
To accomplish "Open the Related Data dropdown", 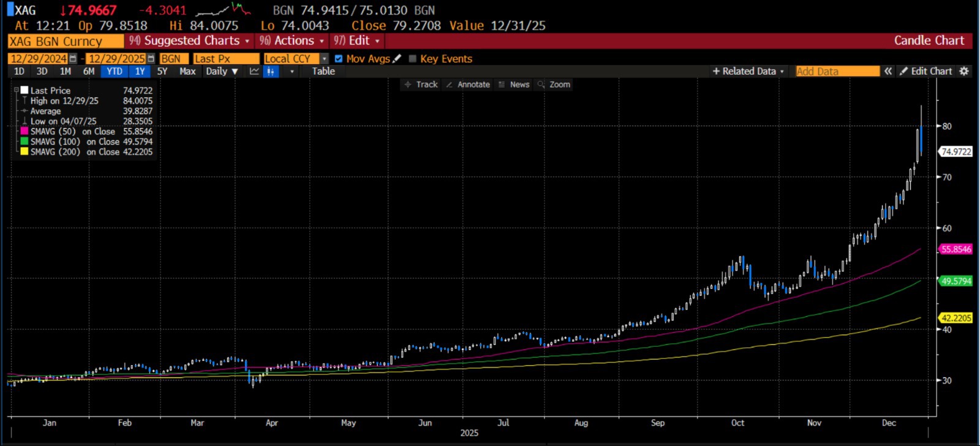I will pos(748,71).
